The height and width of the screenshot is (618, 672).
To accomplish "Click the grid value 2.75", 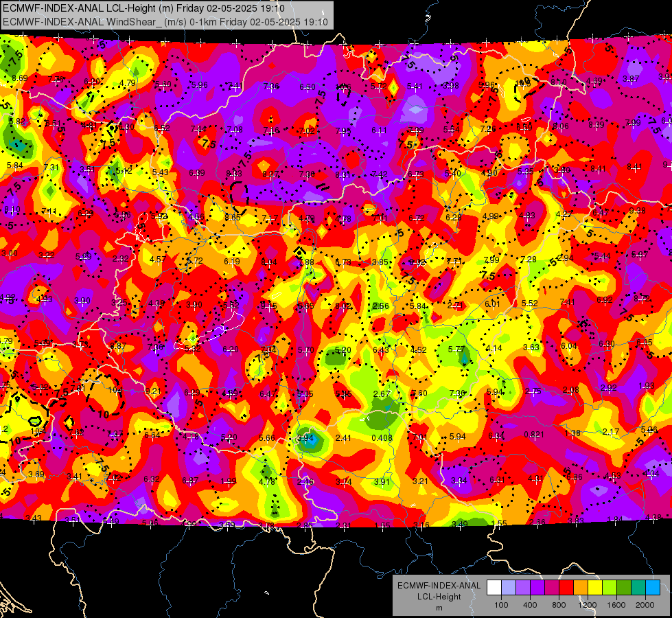I will (533, 391).
